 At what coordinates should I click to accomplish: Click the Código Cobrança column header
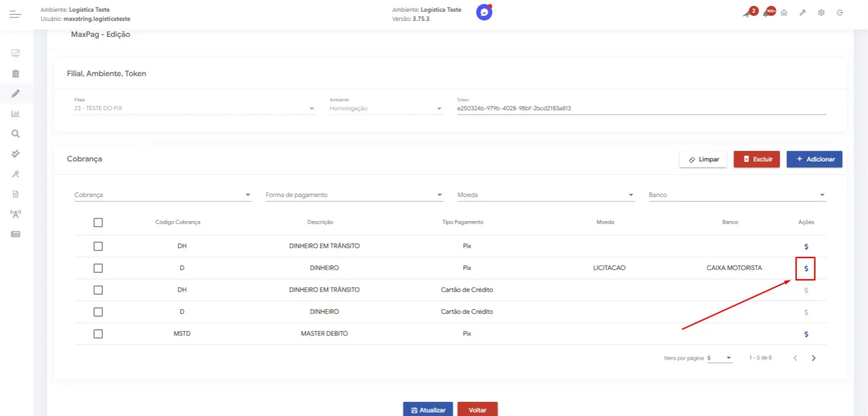[178, 222]
